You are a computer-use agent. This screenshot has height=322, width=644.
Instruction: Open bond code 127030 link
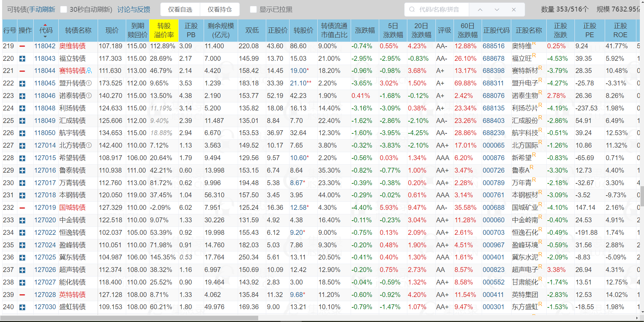tap(45, 307)
